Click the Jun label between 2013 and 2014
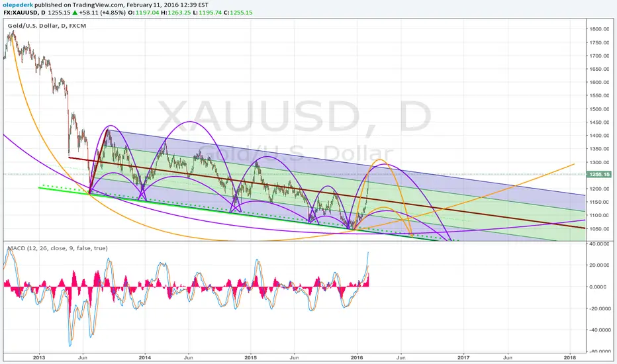 (83, 357)
